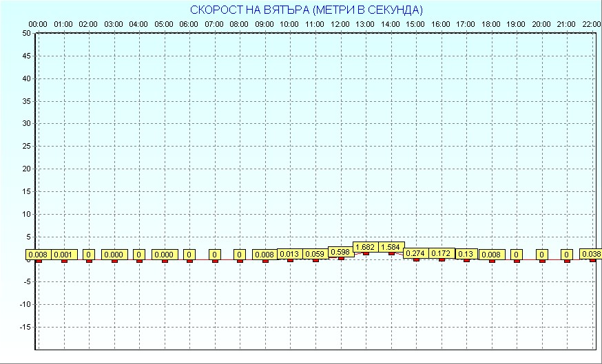Select the 00:00 time axis label

coord(38,24)
